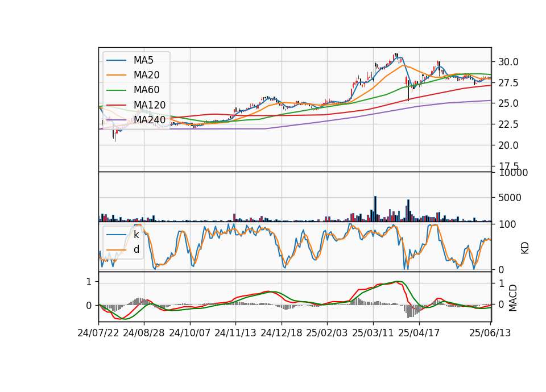Click the 24/07/22 date label
Screen dimensions: 546x392
(98, 333)
